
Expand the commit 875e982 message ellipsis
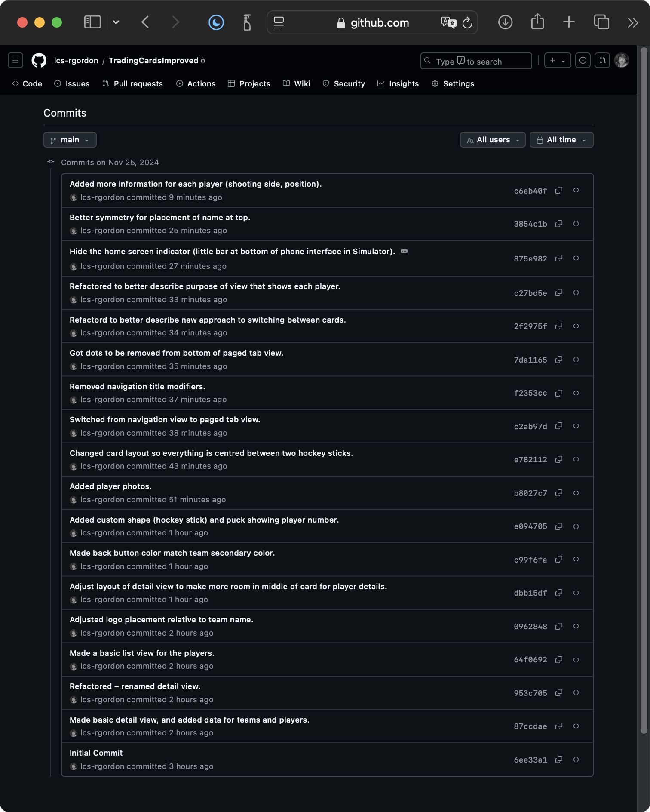coord(404,251)
